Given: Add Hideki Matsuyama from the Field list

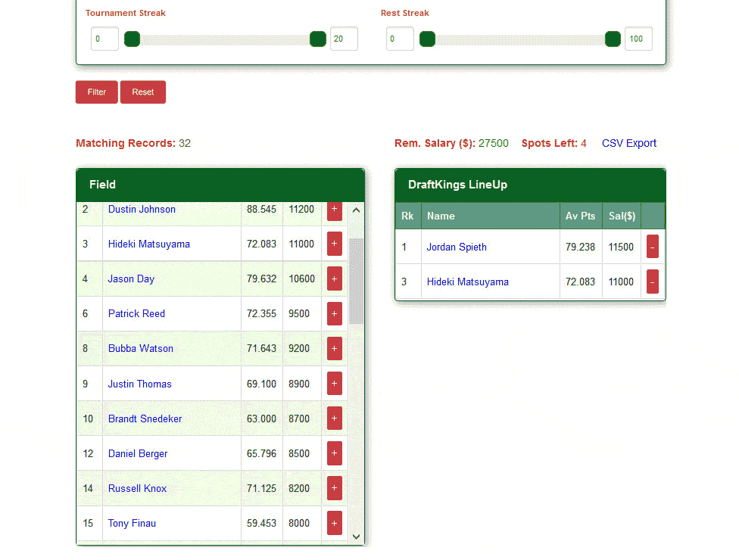Looking at the screenshot, I should pyautogui.click(x=334, y=244).
